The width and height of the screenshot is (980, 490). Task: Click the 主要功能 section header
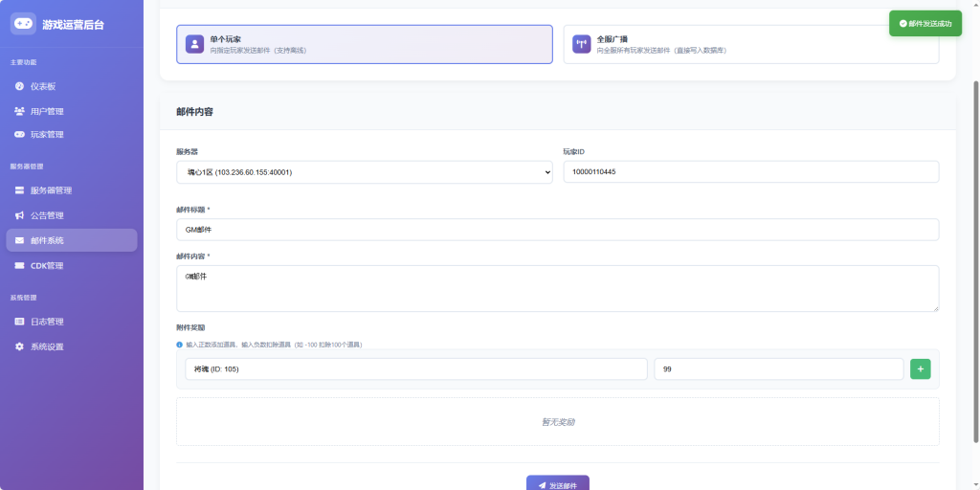(23, 62)
